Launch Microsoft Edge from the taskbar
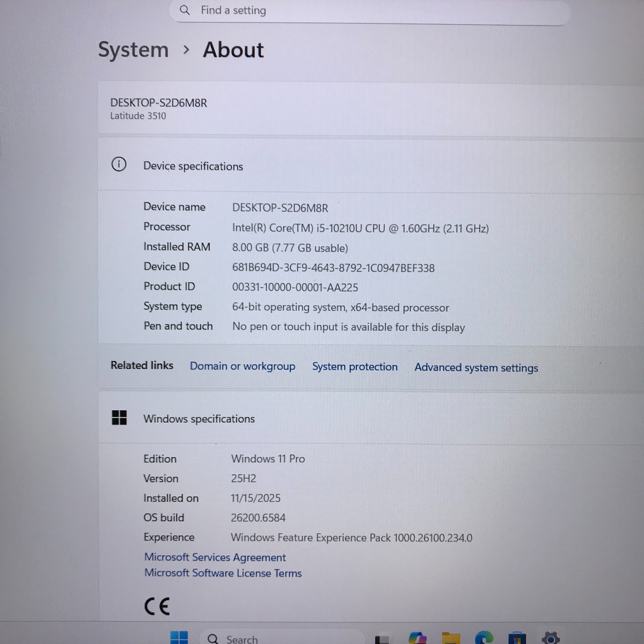 (484, 638)
